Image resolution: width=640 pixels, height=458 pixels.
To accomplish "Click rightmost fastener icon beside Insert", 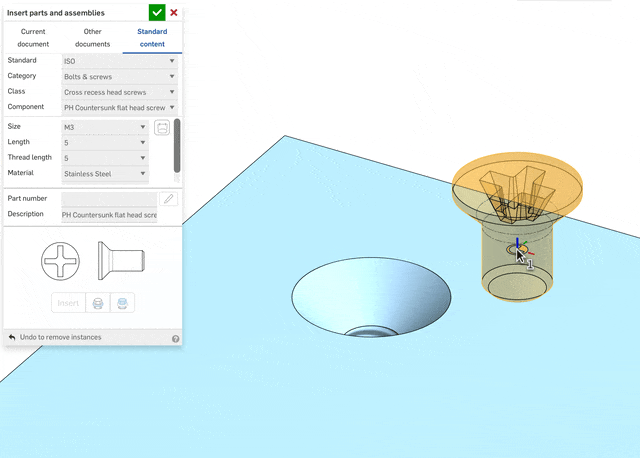I will pos(122,303).
